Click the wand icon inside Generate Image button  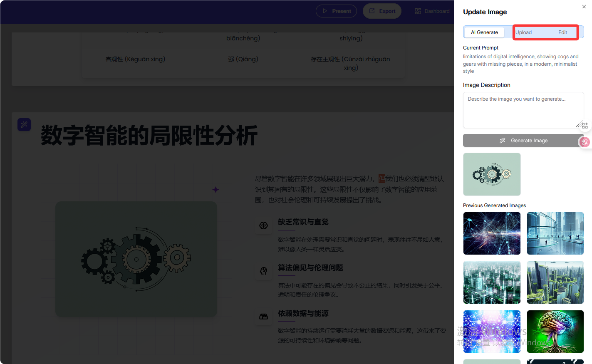coord(503,140)
